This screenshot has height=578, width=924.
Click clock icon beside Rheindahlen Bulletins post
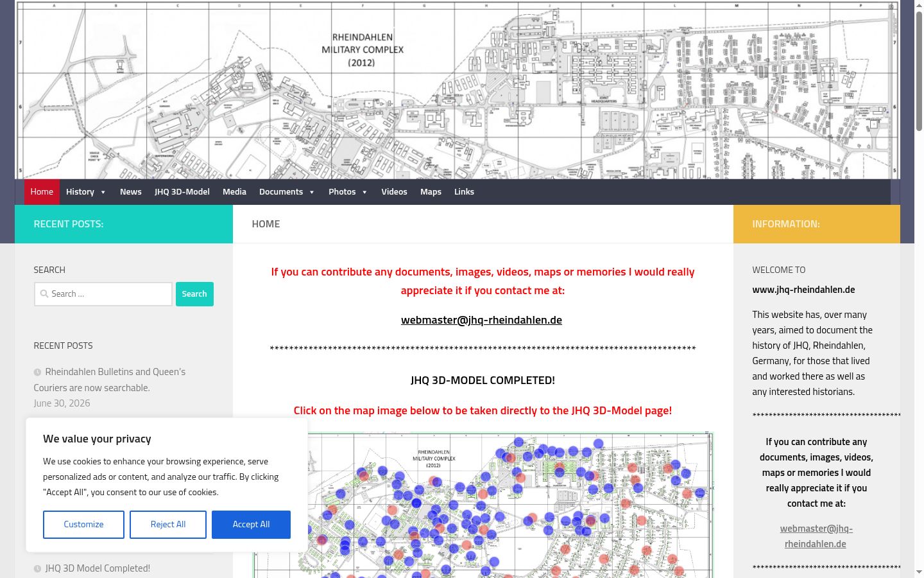(37, 372)
